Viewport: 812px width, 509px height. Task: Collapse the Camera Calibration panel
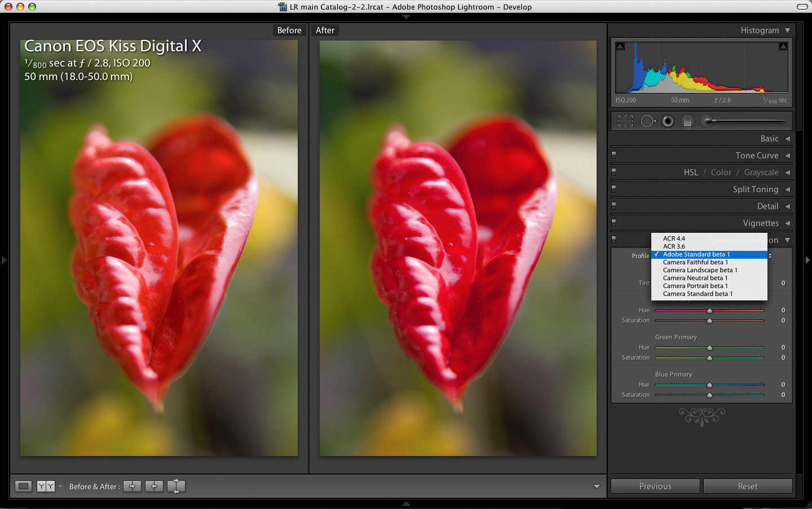pyautogui.click(x=787, y=240)
